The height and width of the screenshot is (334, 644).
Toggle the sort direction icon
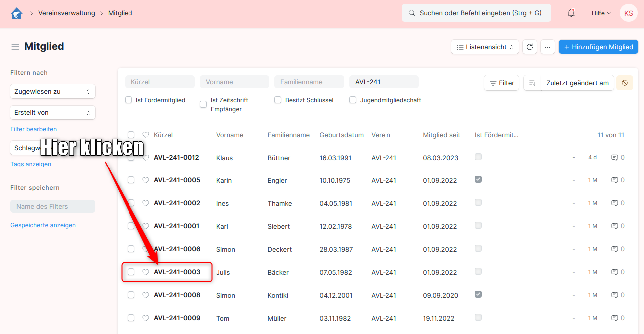click(532, 83)
